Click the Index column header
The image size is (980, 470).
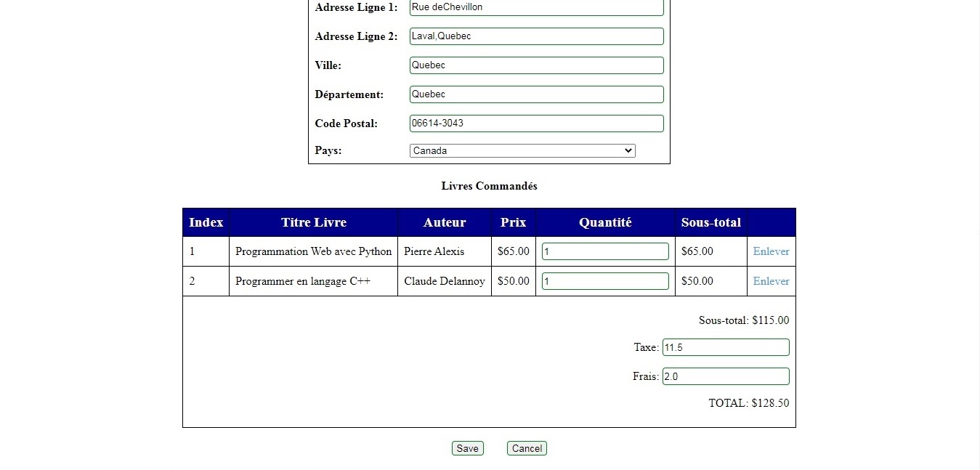click(206, 222)
